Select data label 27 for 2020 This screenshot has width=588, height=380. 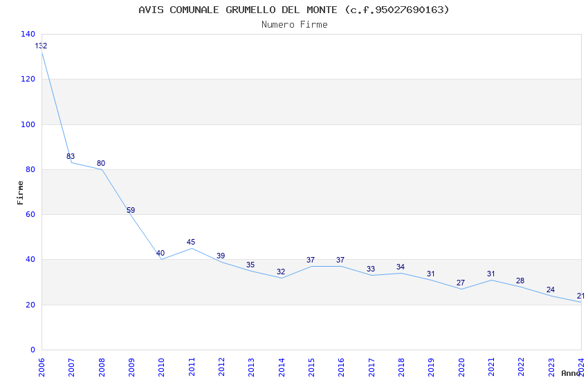(461, 283)
